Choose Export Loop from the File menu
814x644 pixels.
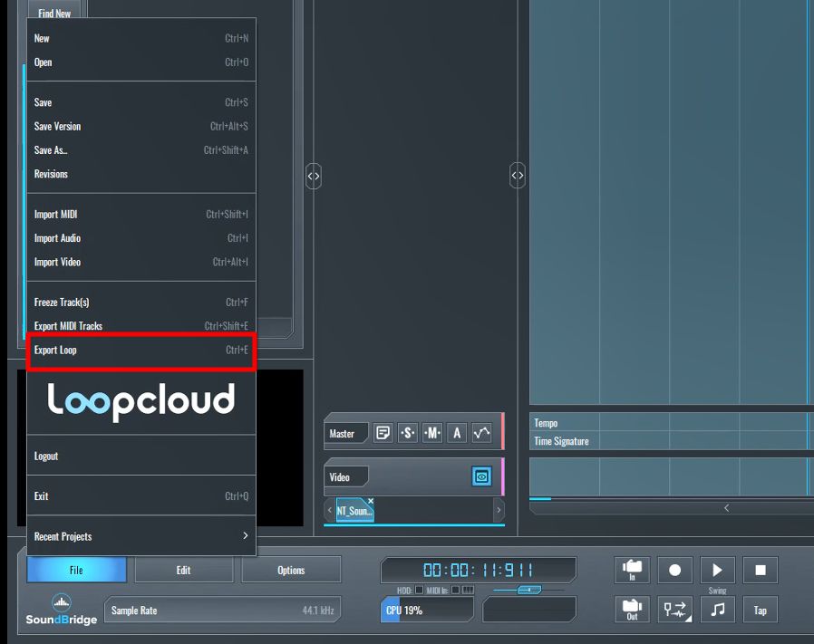click(x=141, y=350)
